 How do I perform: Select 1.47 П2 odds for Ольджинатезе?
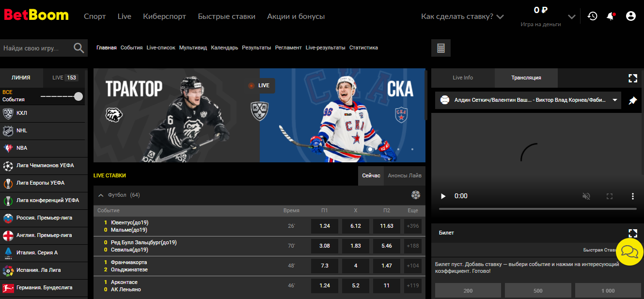[x=387, y=266]
